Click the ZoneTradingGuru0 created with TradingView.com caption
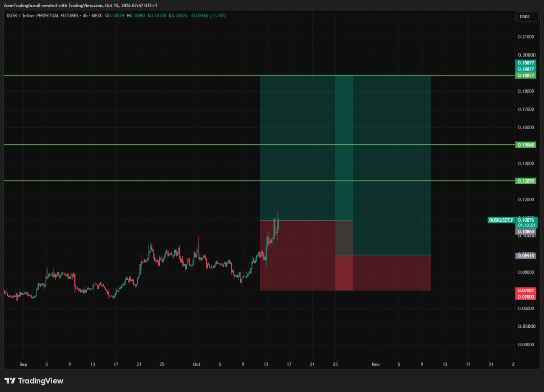 [80, 5]
